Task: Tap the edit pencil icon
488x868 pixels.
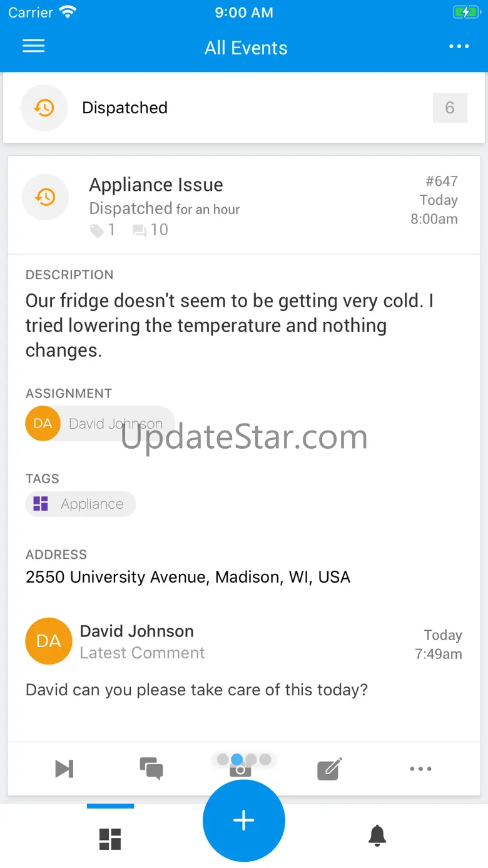Action: [x=330, y=768]
